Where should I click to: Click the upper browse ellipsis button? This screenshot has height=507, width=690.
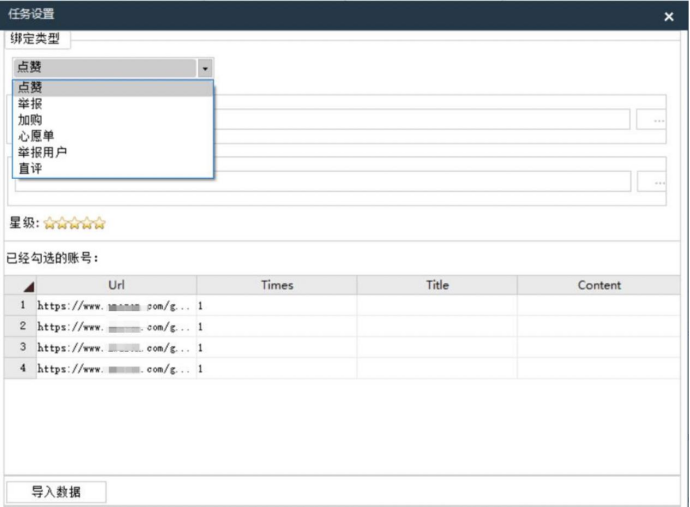[658, 120]
